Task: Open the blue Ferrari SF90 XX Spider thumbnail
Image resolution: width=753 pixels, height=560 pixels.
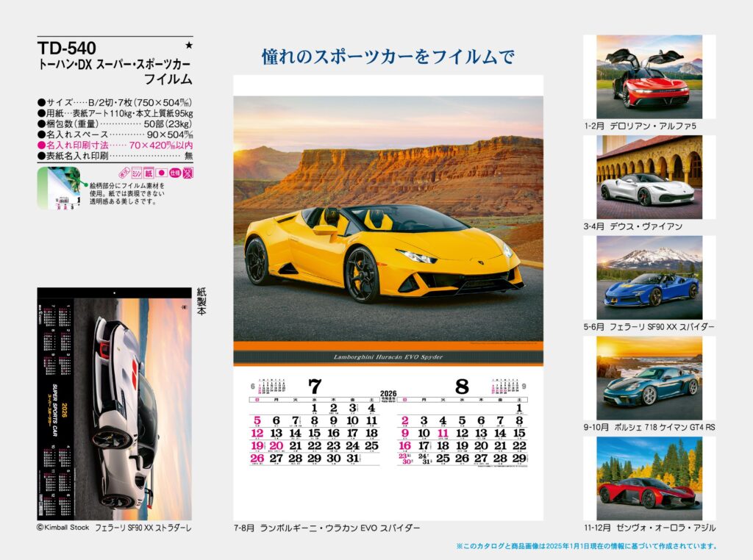Action: pos(649,277)
